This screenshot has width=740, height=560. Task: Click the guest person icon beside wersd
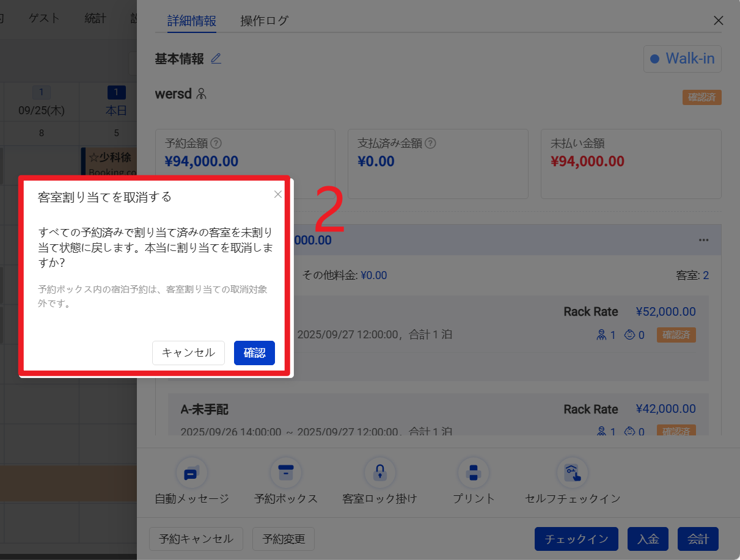202,94
